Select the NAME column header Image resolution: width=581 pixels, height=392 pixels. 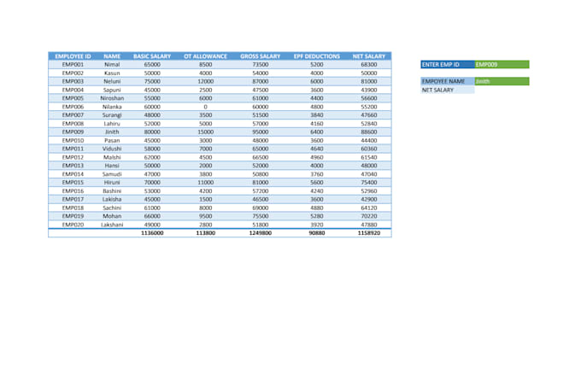pos(112,56)
